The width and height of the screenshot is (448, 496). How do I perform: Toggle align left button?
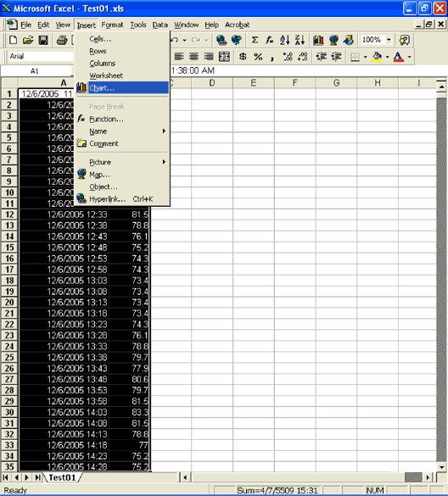(179, 57)
